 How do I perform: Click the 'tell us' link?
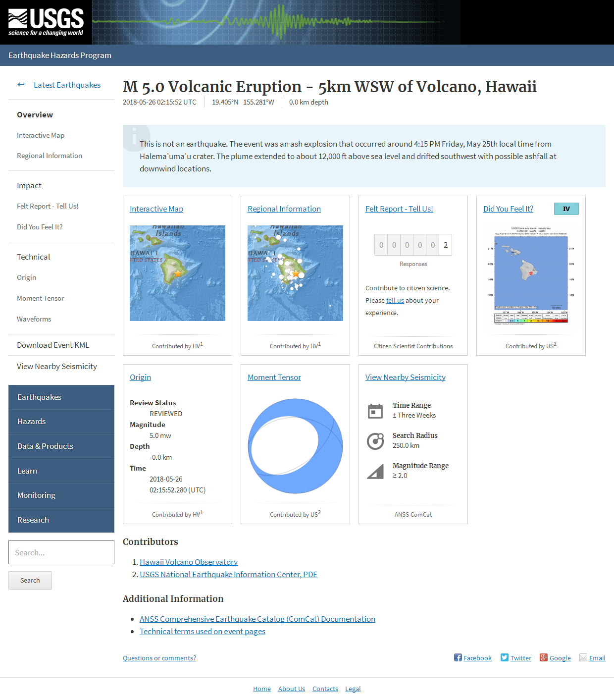point(395,300)
